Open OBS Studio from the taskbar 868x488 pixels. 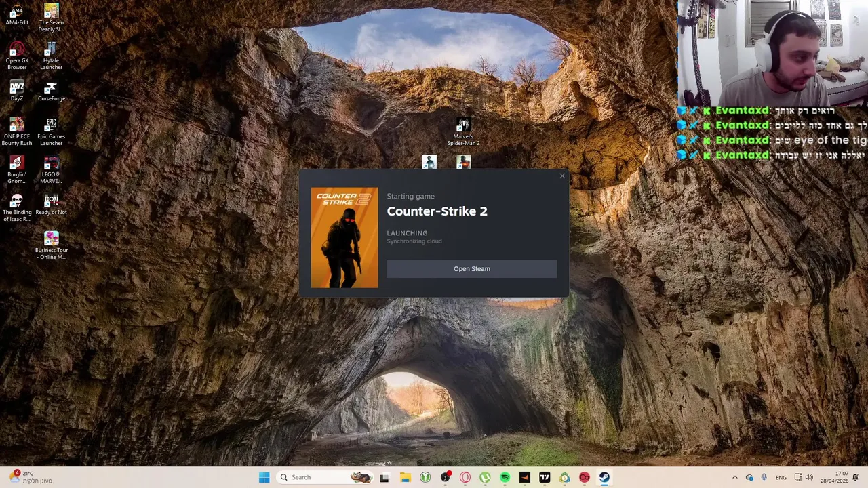pyautogui.click(x=445, y=477)
